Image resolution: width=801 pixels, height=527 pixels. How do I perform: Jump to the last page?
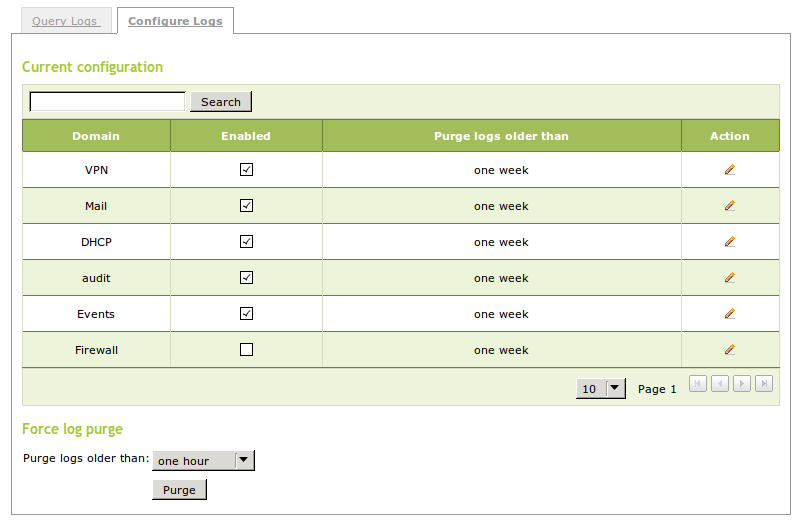click(764, 384)
